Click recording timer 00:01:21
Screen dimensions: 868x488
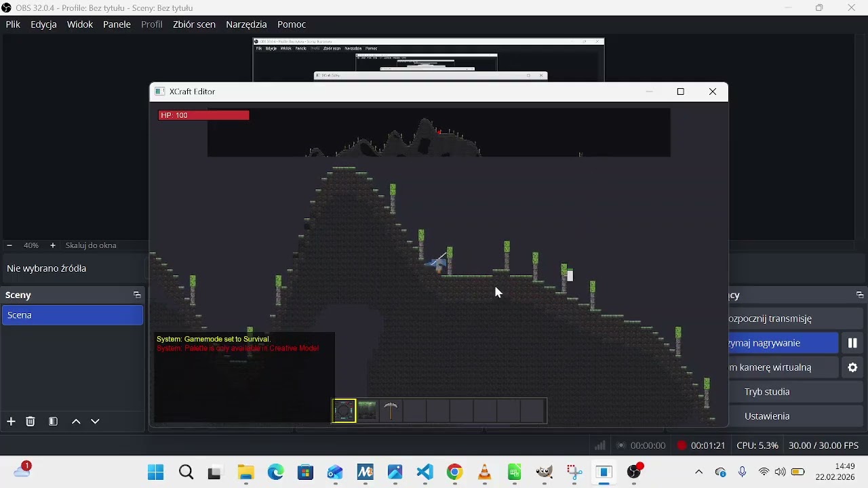click(x=708, y=445)
